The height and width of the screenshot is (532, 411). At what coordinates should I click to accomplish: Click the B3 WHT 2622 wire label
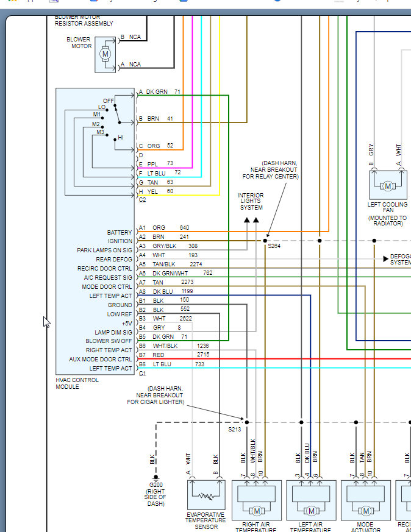165,319
